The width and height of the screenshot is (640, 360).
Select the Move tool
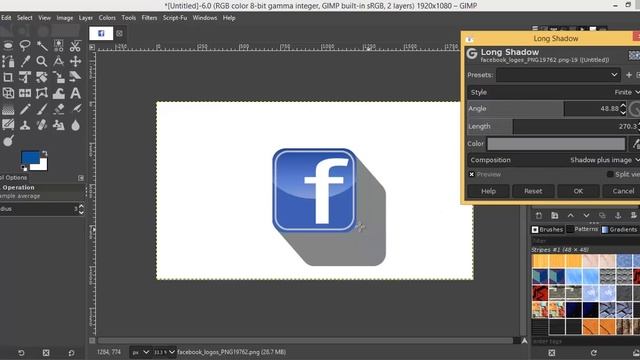75,61
